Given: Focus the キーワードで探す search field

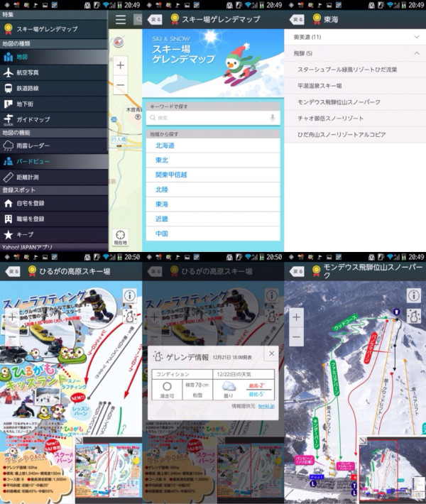Looking at the screenshot, I should [213, 118].
